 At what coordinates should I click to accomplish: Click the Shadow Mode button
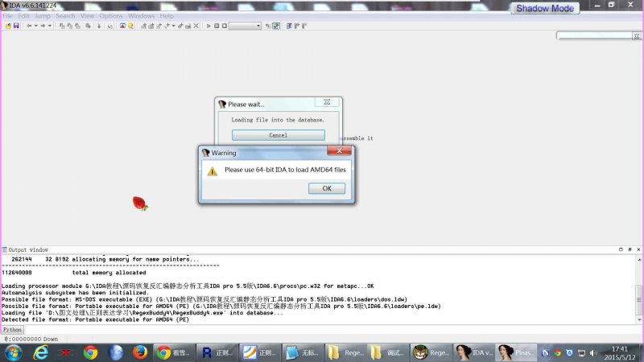coord(545,8)
